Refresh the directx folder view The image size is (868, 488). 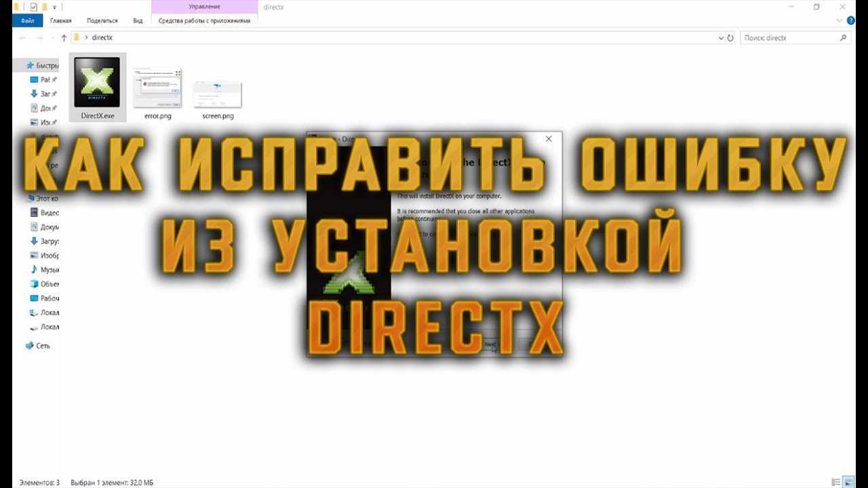730,39
